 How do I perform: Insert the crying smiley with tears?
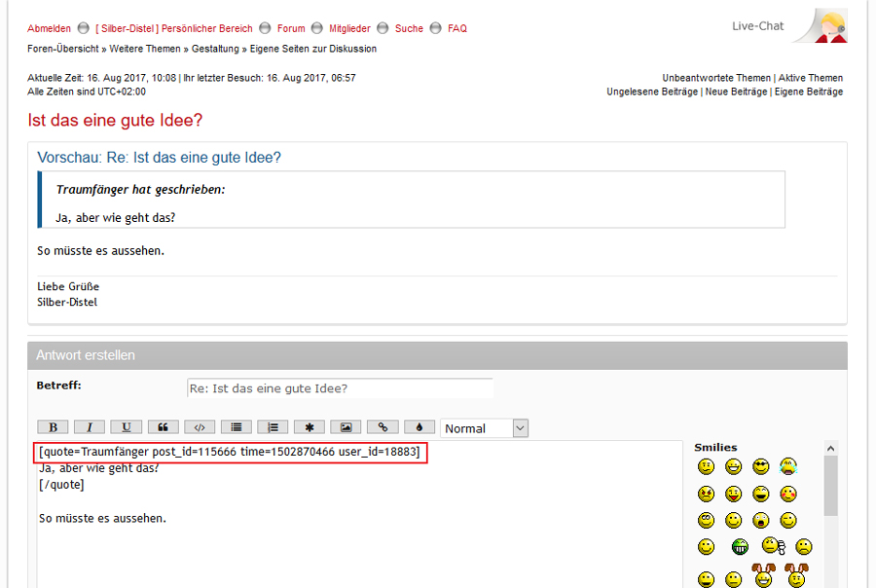tap(788, 466)
